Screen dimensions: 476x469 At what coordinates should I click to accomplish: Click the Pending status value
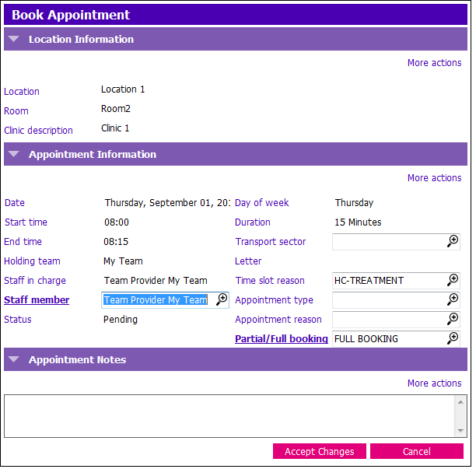pos(121,320)
